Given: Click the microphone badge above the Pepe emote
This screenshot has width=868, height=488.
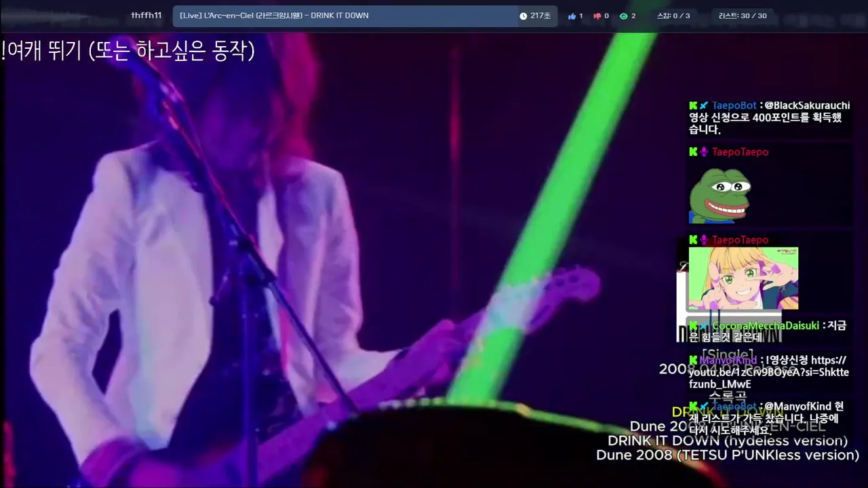Looking at the screenshot, I should 704,152.
